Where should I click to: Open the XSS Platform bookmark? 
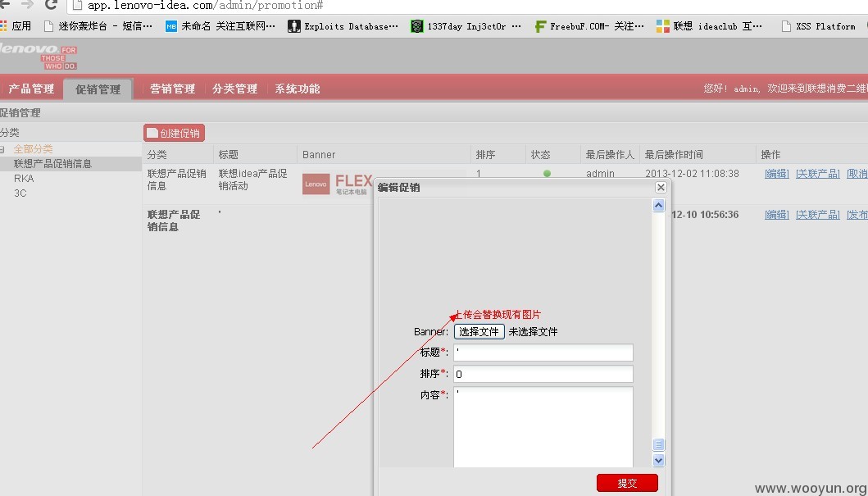click(x=818, y=26)
